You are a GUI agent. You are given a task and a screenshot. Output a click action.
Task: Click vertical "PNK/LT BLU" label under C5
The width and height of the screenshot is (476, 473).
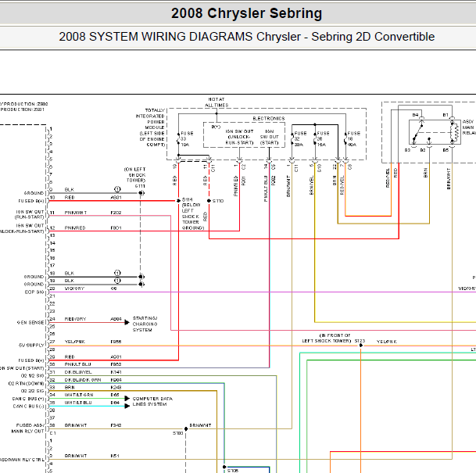266,188
